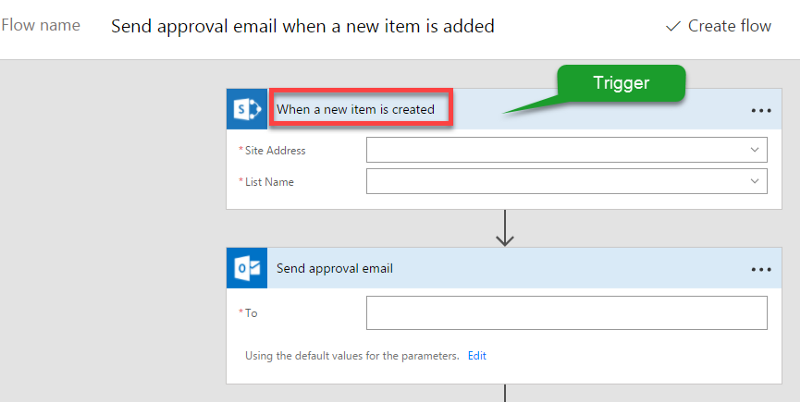
Task: Click the green Trigger callout label
Action: point(621,83)
